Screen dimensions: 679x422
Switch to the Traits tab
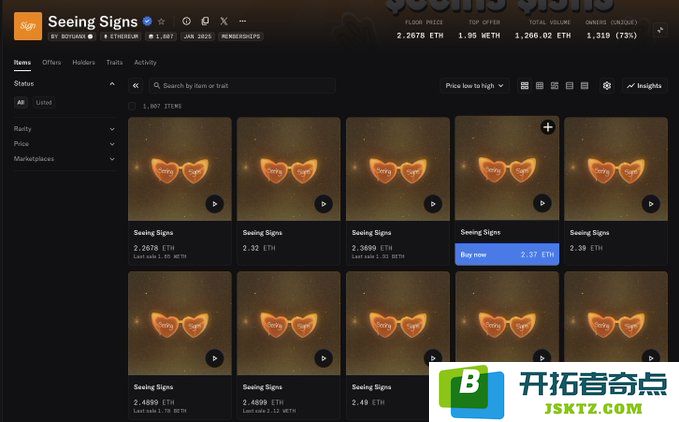pos(114,63)
